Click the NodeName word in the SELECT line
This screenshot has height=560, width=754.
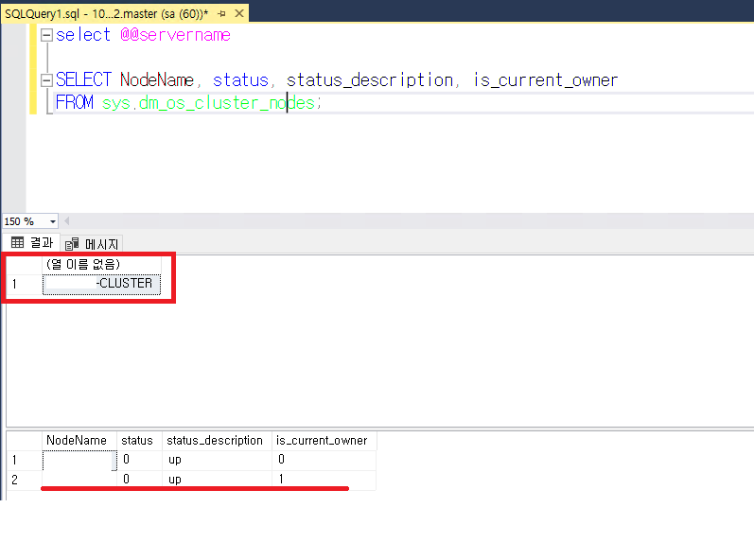(x=157, y=79)
